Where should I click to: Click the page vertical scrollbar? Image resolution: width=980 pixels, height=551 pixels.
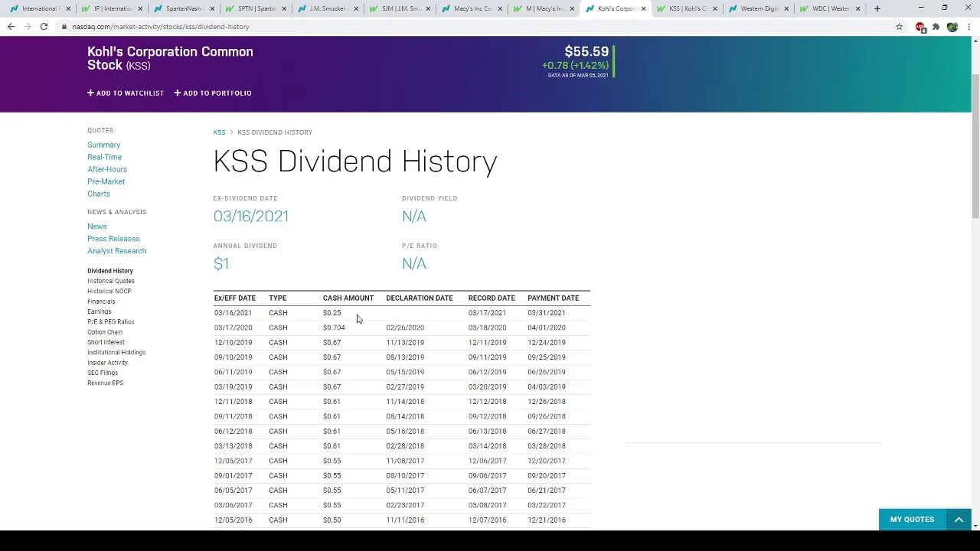pos(975,145)
